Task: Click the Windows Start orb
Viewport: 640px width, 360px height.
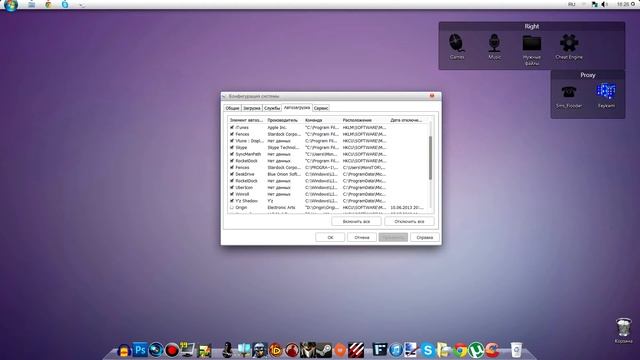Action: point(11,5)
